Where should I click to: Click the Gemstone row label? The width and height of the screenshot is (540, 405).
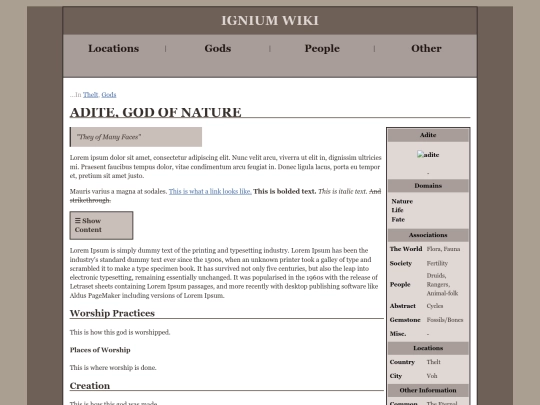pos(405,320)
